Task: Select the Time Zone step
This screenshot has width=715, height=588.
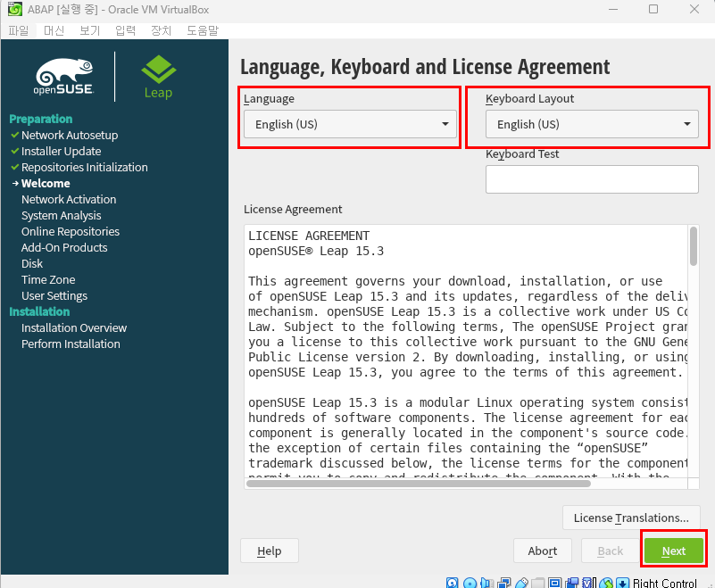Action: point(48,279)
